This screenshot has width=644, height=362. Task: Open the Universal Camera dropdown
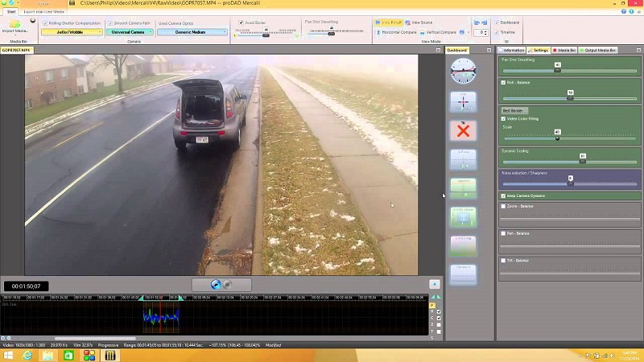click(x=128, y=32)
